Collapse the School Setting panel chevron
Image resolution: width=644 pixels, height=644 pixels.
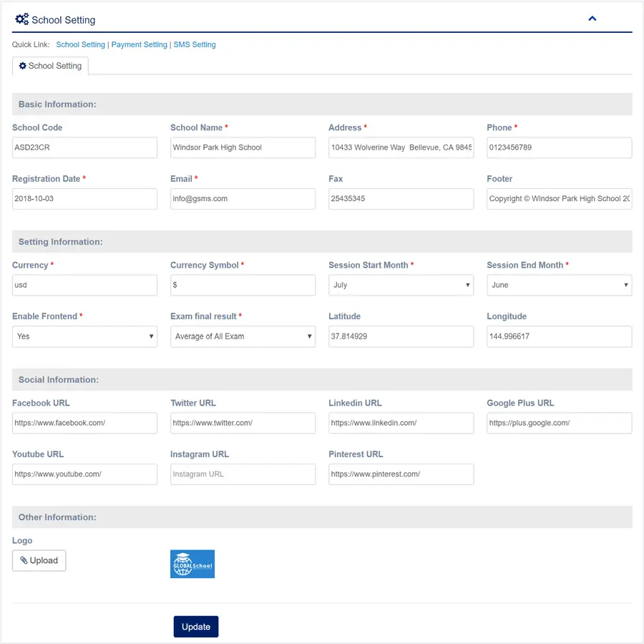[x=592, y=19]
